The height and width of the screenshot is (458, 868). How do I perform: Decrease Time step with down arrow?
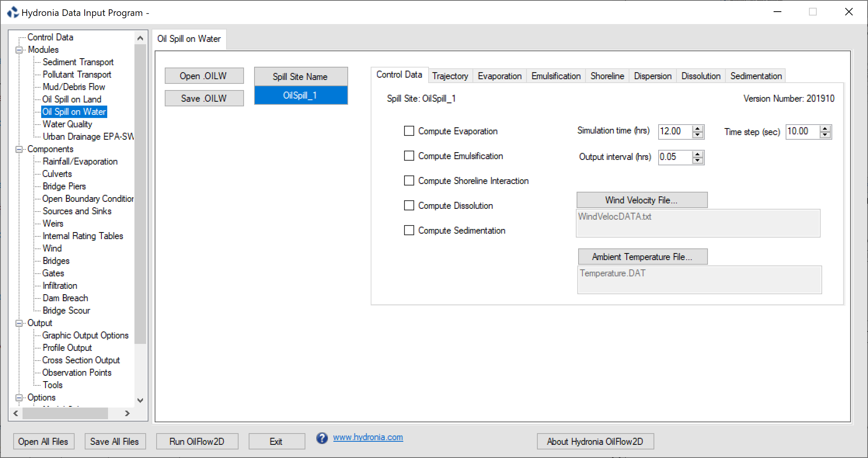coord(825,135)
